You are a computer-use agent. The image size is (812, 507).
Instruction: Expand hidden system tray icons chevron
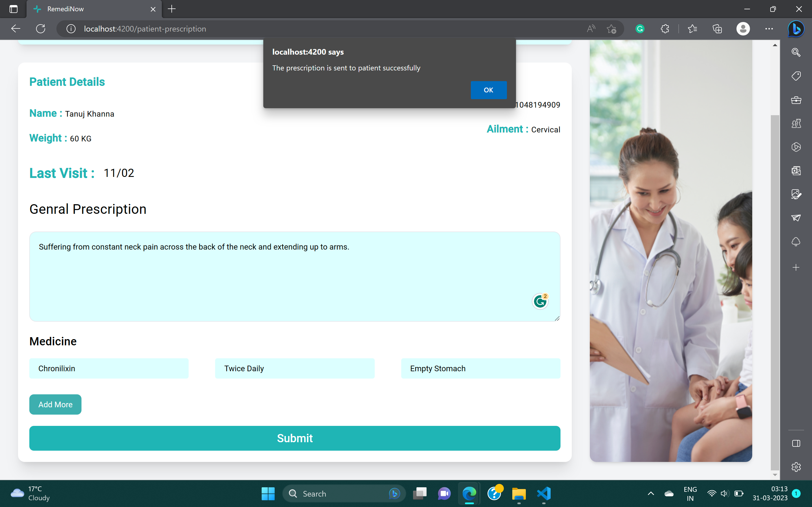point(651,493)
